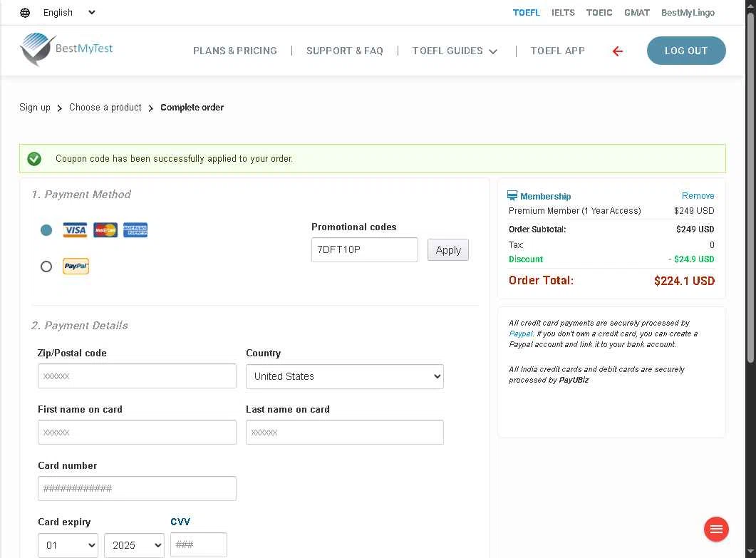The width and height of the screenshot is (756, 558).
Task: Click the CVV label link
Action: (x=180, y=522)
